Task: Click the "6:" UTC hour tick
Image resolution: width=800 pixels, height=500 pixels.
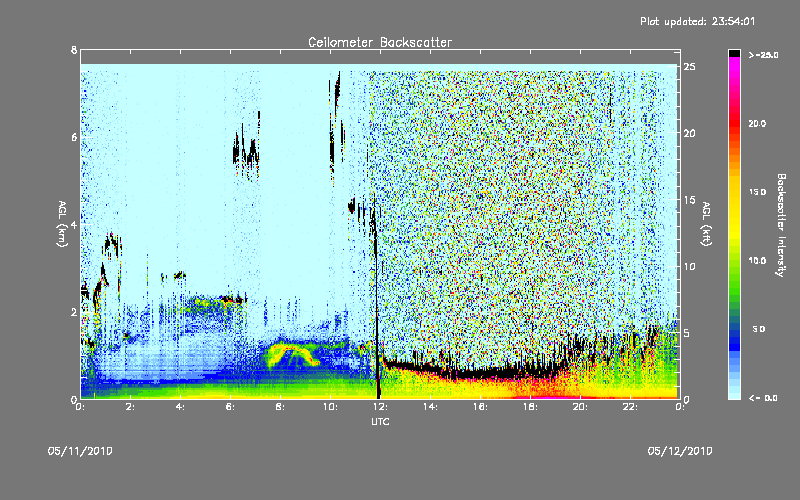Action: [230, 407]
